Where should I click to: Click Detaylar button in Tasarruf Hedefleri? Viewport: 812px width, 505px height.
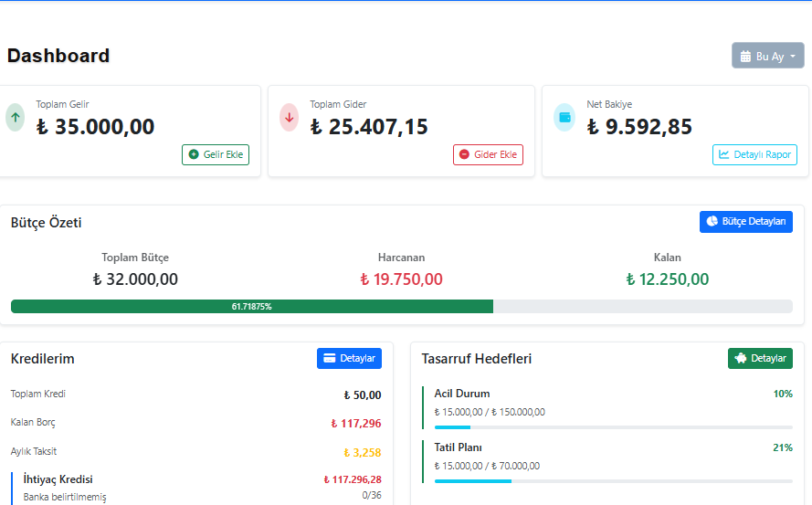click(x=760, y=358)
